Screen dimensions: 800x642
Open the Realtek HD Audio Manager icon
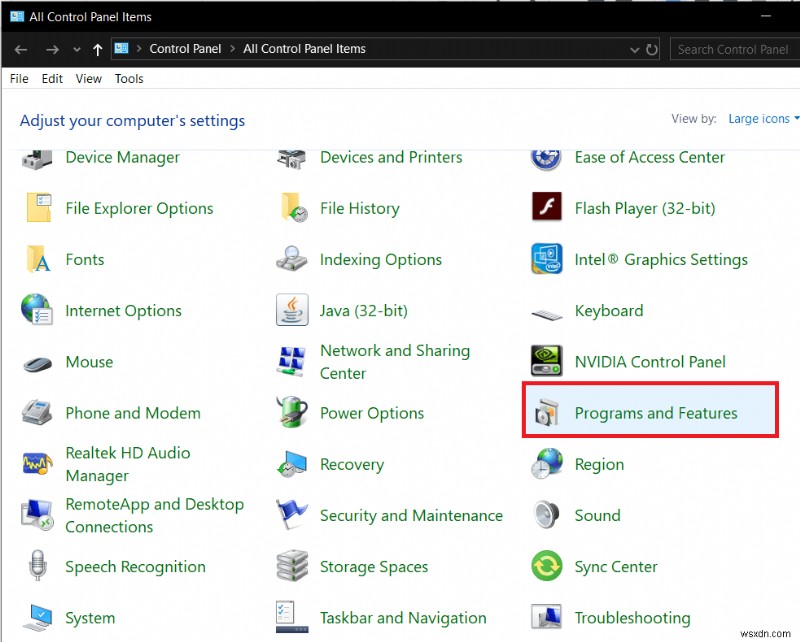(37, 464)
